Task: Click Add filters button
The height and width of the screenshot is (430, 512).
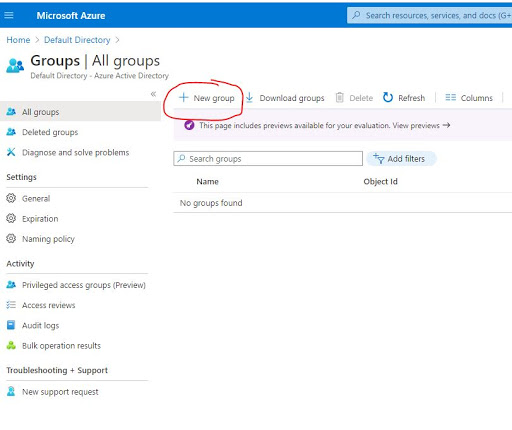Action: [x=401, y=159]
